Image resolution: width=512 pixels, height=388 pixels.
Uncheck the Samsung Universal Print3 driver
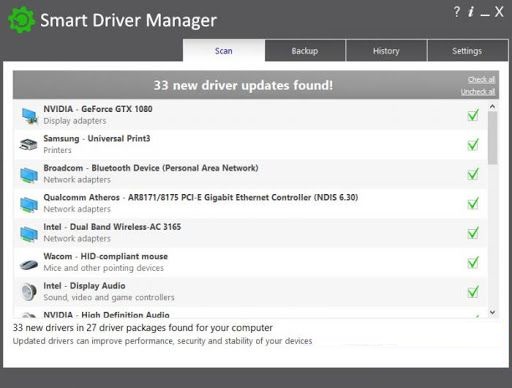pyautogui.click(x=473, y=144)
